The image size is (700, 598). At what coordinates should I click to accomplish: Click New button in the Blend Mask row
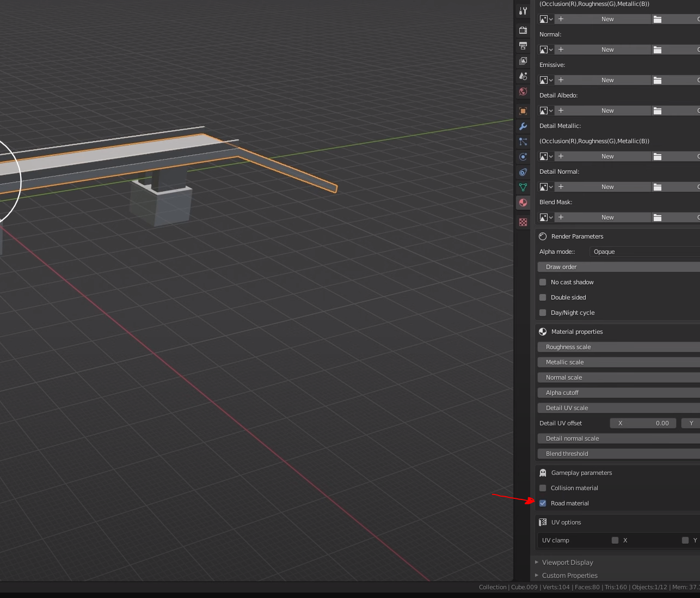[603, 217]
